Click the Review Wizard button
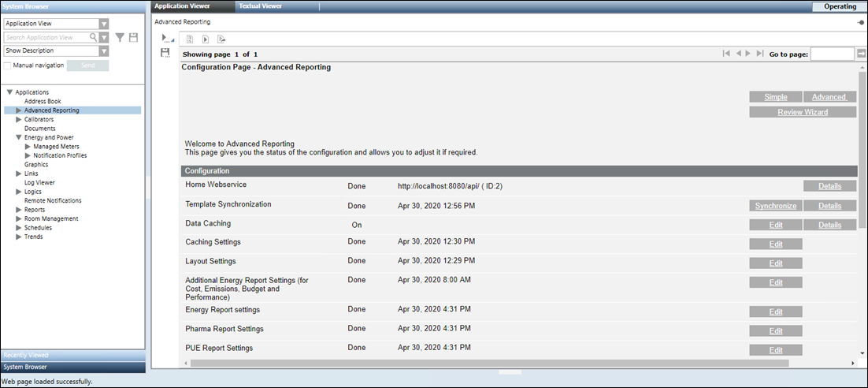 801,112
